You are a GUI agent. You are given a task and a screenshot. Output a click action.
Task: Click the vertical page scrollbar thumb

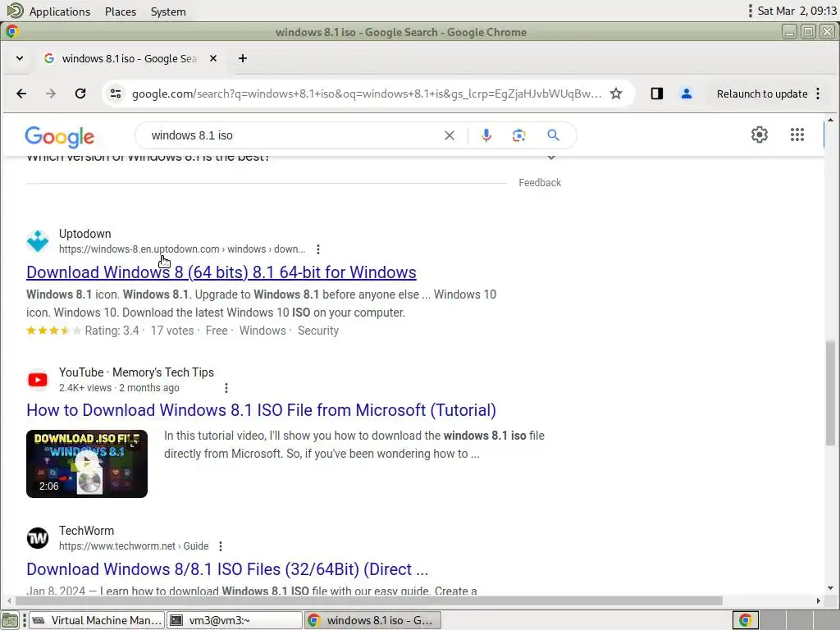(830, 393)
